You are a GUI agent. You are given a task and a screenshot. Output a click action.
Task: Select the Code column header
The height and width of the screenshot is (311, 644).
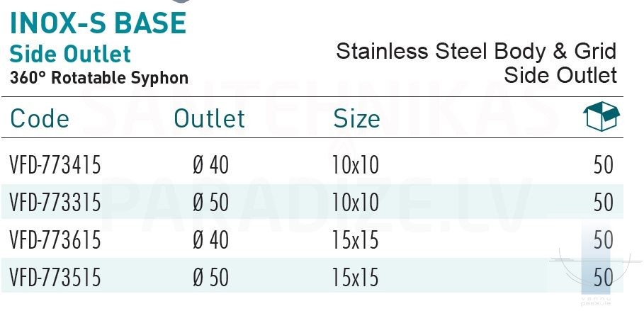pos(40,118)
